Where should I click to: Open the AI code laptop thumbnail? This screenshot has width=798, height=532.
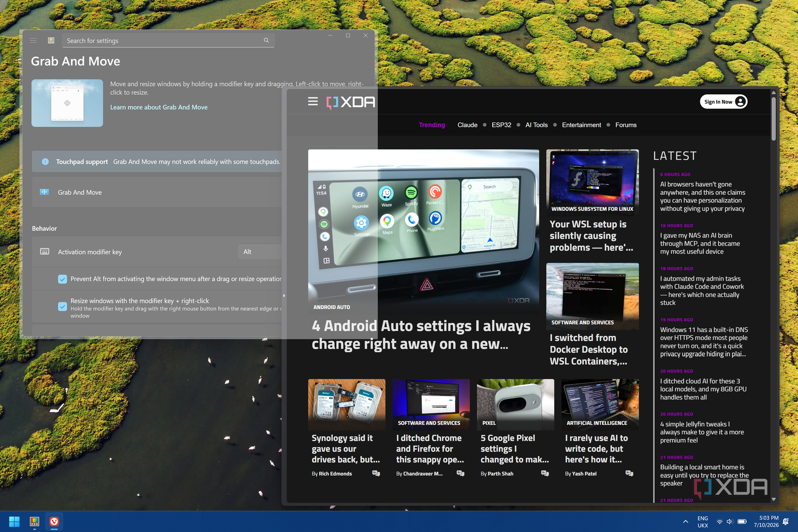(x=600, y=404)
